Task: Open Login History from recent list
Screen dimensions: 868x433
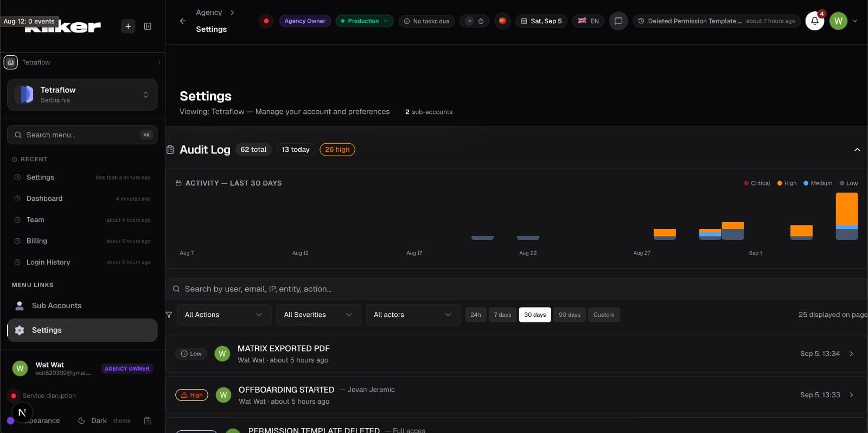Action: 82,262
